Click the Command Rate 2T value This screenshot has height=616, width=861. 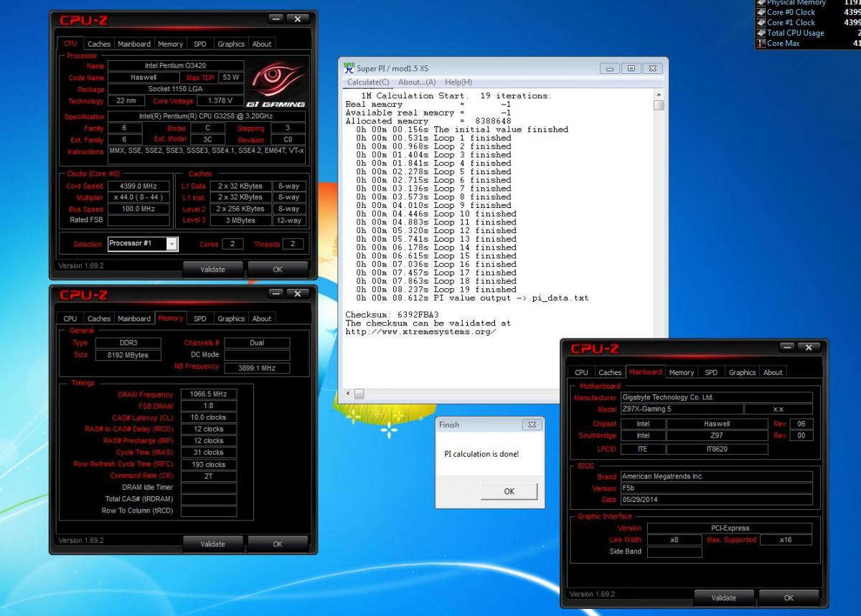tap(208, 475)
